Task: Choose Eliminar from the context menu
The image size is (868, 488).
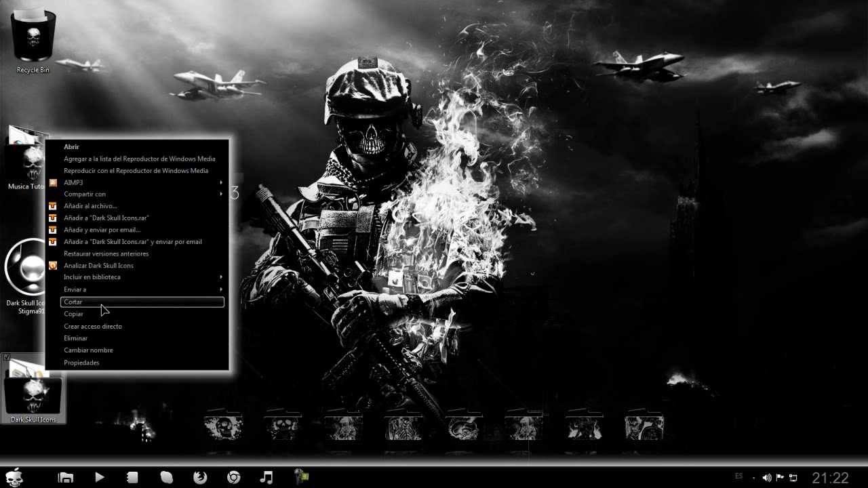Action: pyautogui.click(x=75, y=338)
